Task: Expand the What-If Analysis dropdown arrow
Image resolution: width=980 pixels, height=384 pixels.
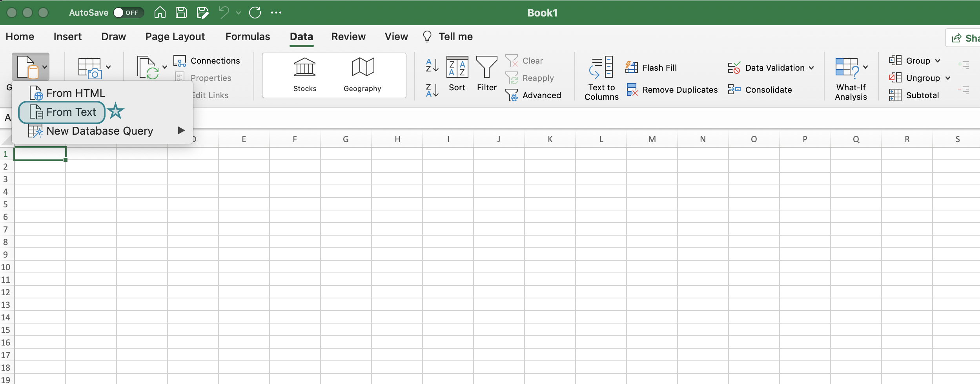Action: (x=865, y=67)
